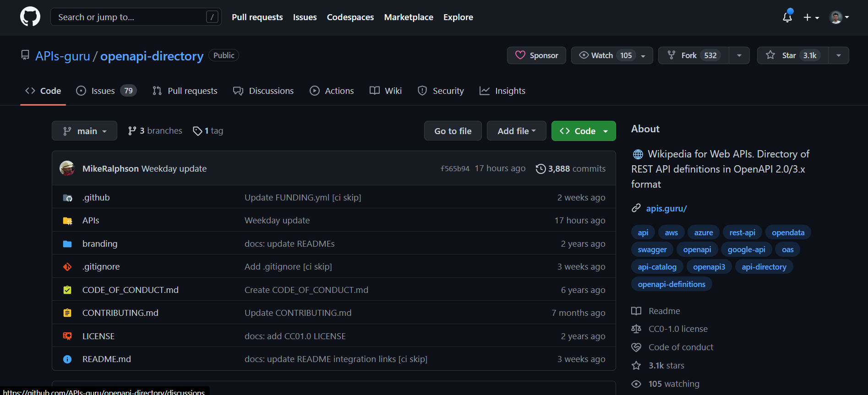Click Issues in the top navigation
868x395 pixels.
point(305,17)
